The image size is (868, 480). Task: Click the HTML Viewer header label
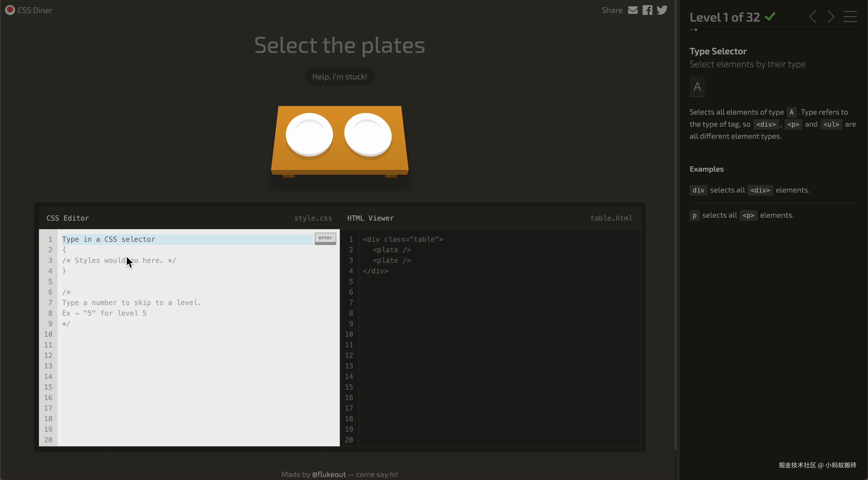coord(370,218)
